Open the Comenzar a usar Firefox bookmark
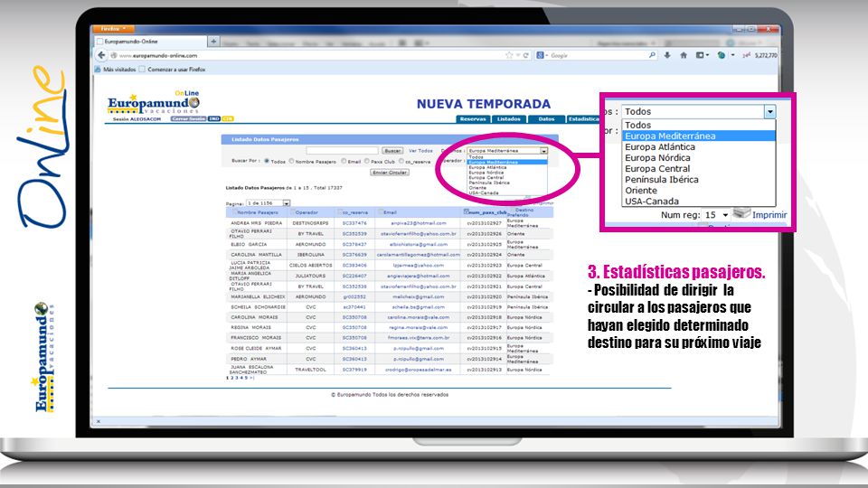 (172, 70)
